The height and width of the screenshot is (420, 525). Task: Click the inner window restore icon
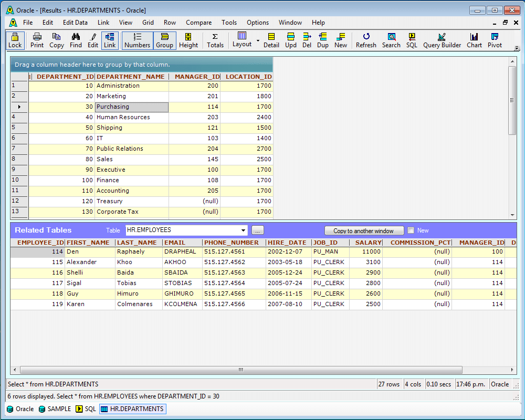(505, 23)
